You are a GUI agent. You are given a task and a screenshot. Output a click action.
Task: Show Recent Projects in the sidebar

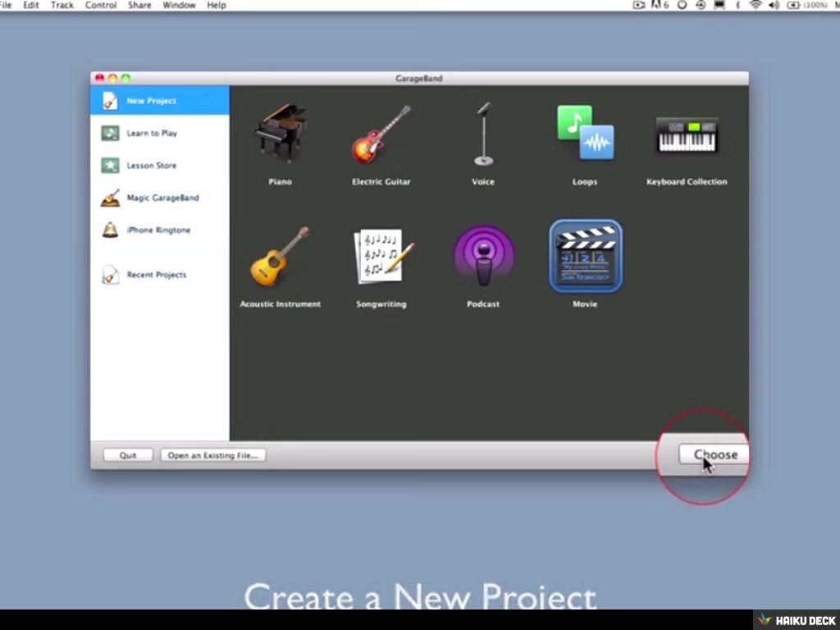click(160, 275)
